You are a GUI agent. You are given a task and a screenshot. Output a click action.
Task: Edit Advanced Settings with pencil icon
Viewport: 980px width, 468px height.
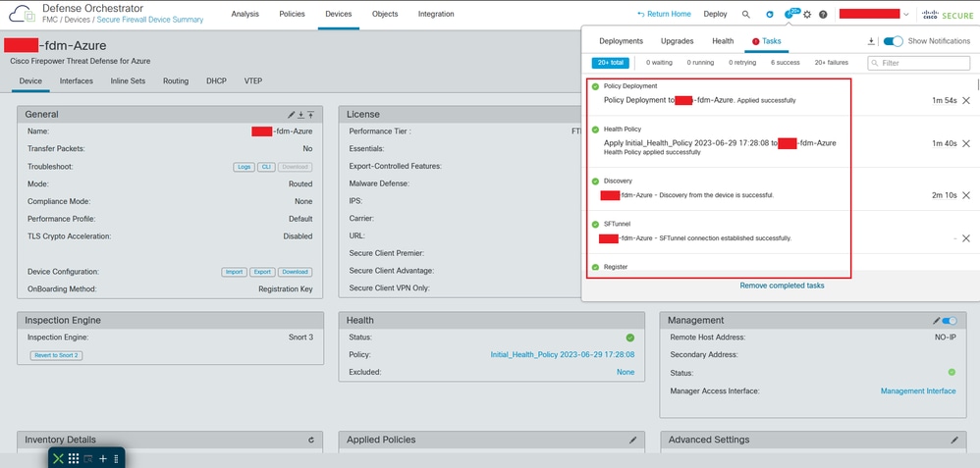point(954,440)
